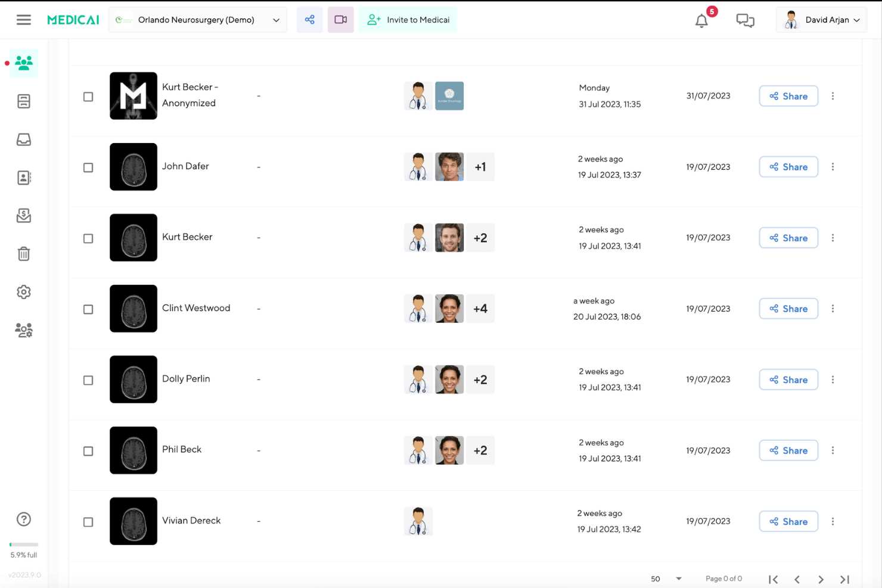Open the contacts book sidebar icon
882x588 pixels.
click(23, 178)
